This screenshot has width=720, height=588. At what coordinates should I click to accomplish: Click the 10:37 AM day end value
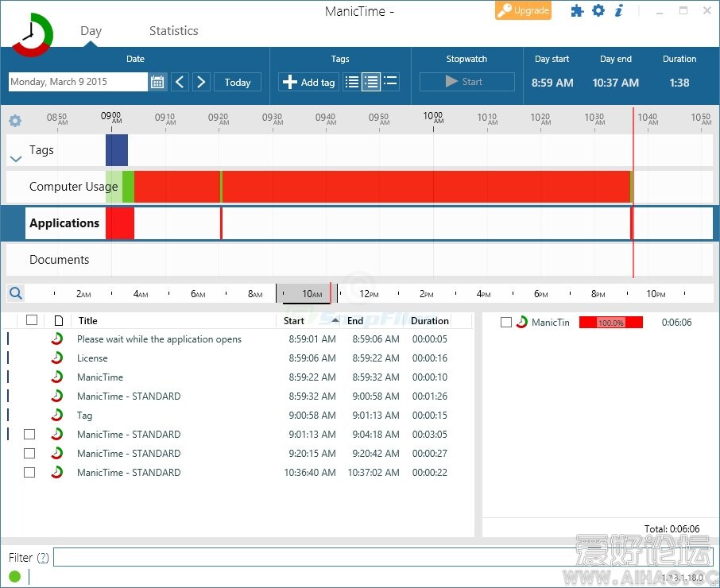tap(615, 83)
